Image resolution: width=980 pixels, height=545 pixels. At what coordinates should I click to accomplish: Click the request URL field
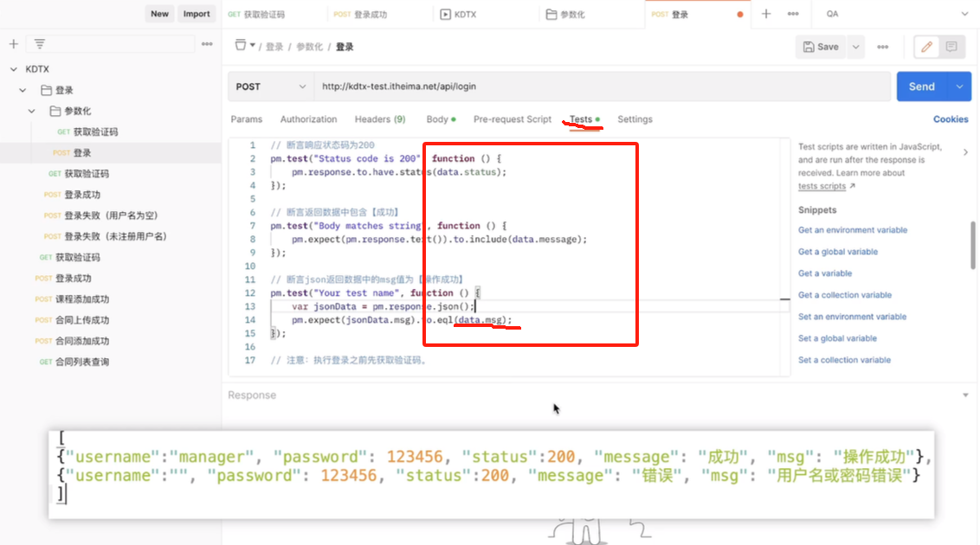pyautogui.click(x=602, y=87)
